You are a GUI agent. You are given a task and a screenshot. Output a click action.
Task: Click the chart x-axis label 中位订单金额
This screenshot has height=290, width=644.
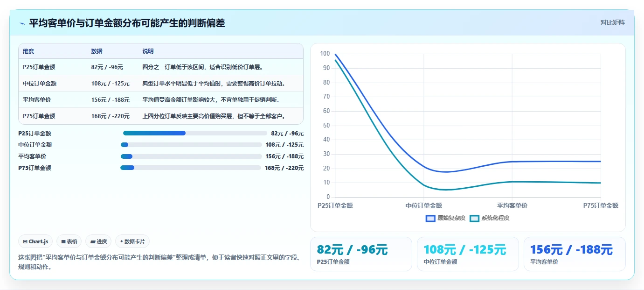(x=423, y=205)
